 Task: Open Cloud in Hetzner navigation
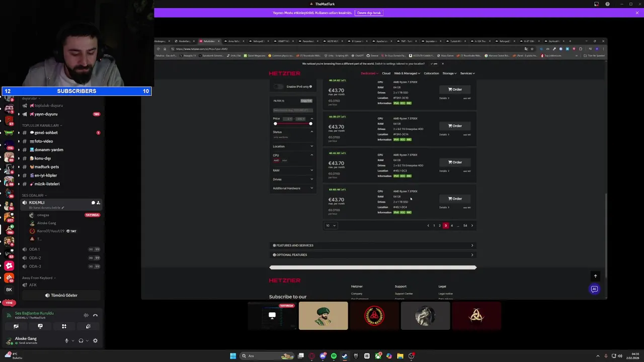[386, 73]
